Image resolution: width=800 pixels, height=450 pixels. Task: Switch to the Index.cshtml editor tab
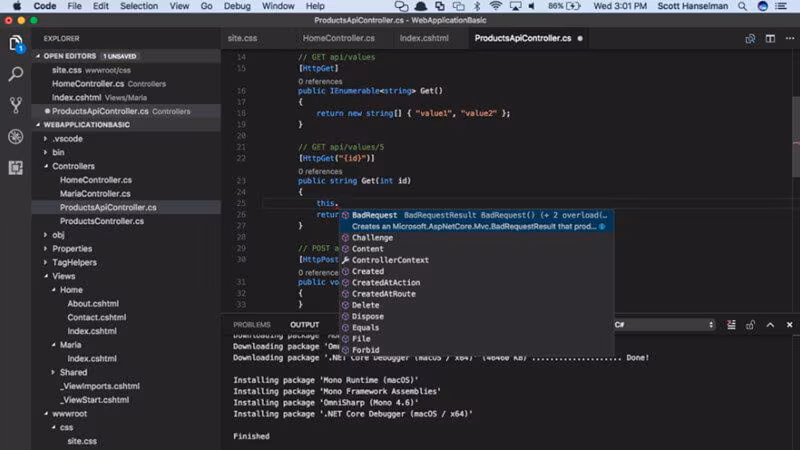424,39
